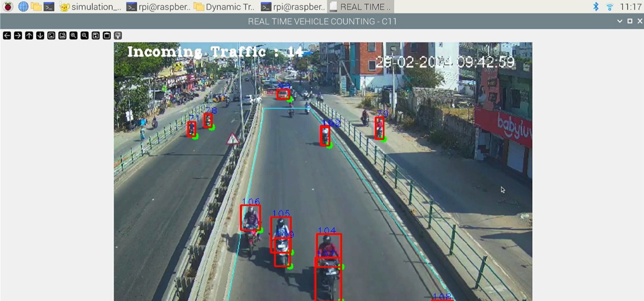Click the previous image arrow in the viewer toolbar
Image resolution: width=644 pixels, height=301 pixels.
click(7, 35)
